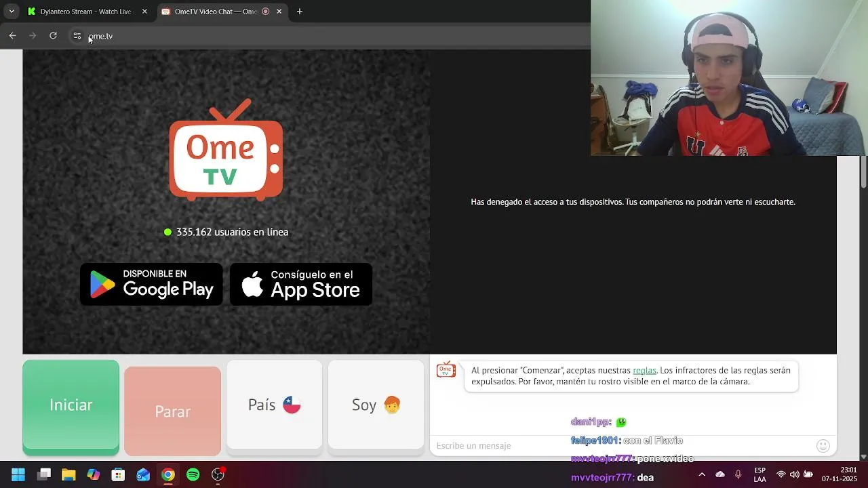Open the App Store download badge
Viewport: 868px width, 488px height.
[x=301, y=284]
